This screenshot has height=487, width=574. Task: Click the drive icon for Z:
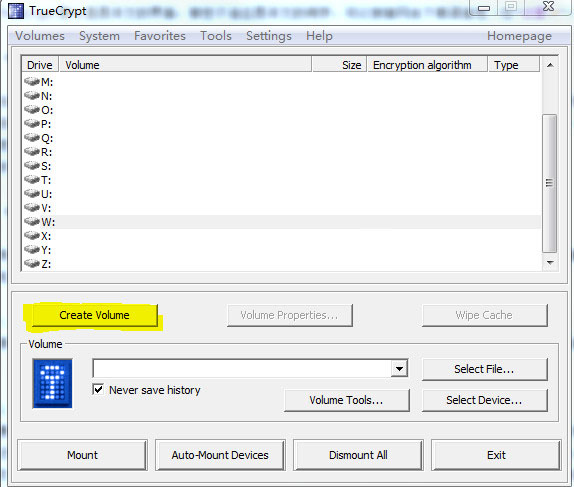32,263
